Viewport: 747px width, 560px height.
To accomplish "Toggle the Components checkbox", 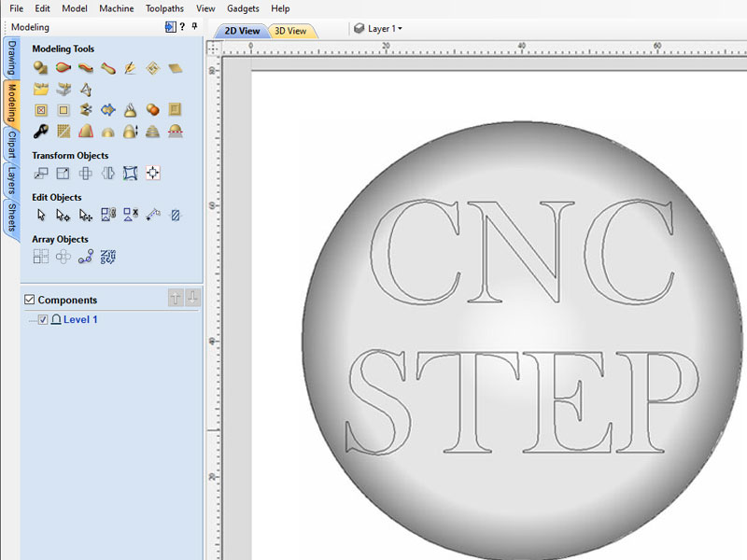I will tap(28, 300).
